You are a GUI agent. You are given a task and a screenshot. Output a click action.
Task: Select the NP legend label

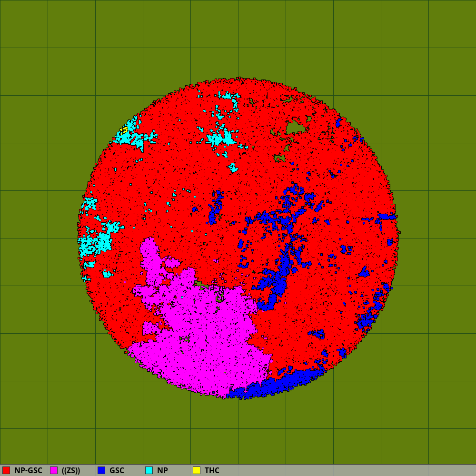coord(162,470)
